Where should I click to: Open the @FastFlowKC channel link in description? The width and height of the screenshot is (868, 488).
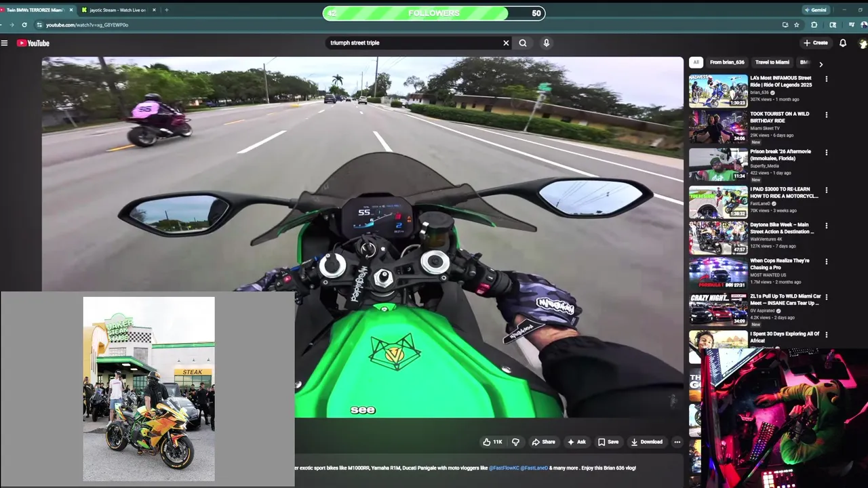pyautogui.click(x=504, y=468)
